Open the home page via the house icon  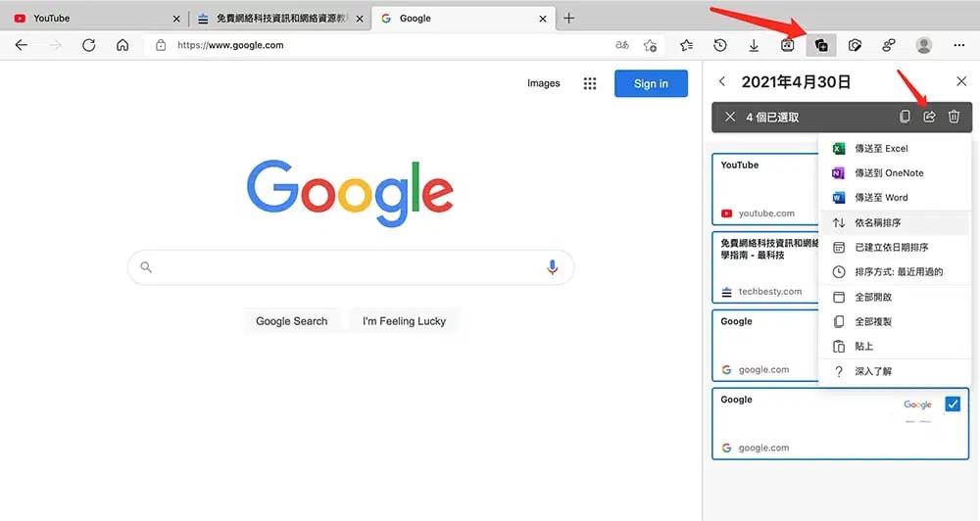122,45
